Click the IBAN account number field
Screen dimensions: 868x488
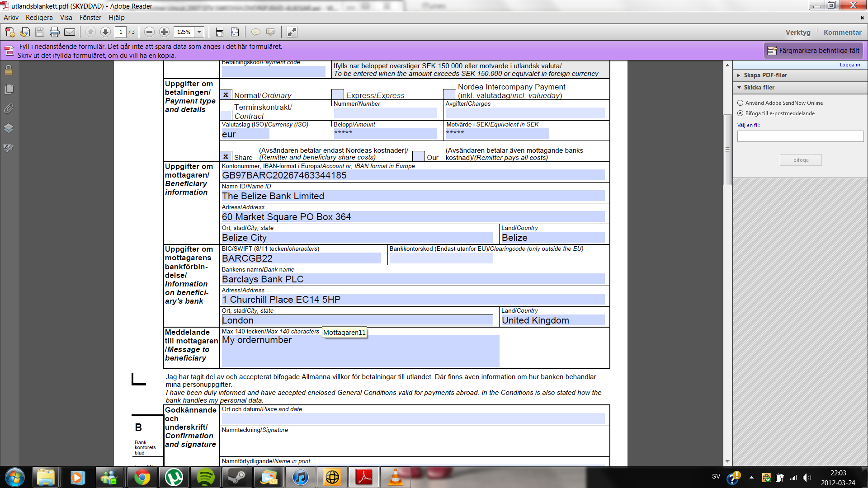(413, 175)
